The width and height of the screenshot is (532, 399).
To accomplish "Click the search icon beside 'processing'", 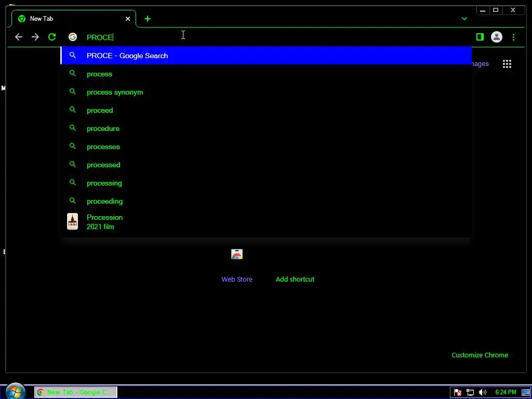I will pos(72,182).
